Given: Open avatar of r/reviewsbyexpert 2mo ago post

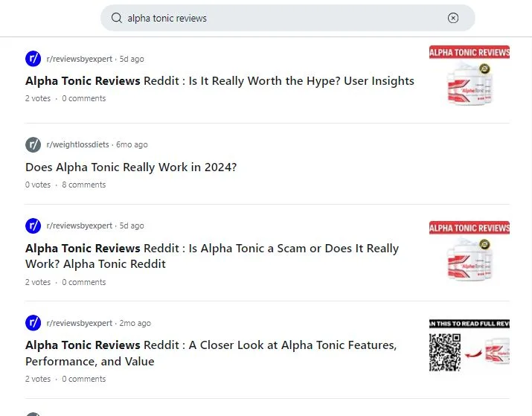Looking at the screenshot, I should pyautogui.click(x=33, y=323).
